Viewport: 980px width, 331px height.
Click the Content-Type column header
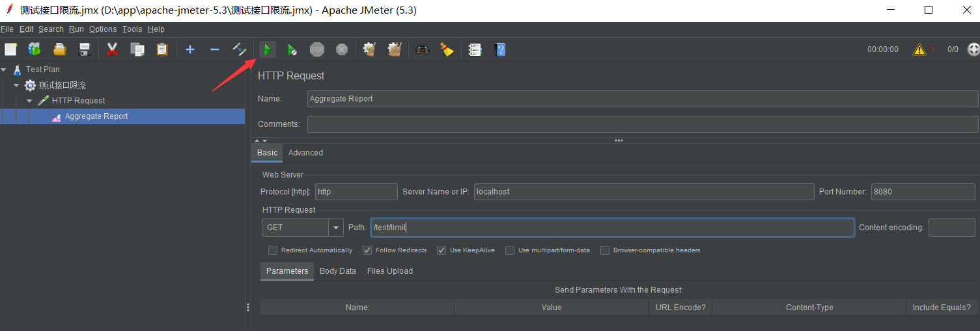tap(809, 308)
